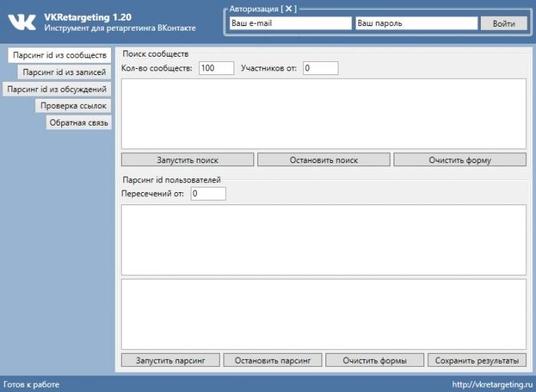
Task: Click Очистить формы button
Action: [x=374, y=360]
